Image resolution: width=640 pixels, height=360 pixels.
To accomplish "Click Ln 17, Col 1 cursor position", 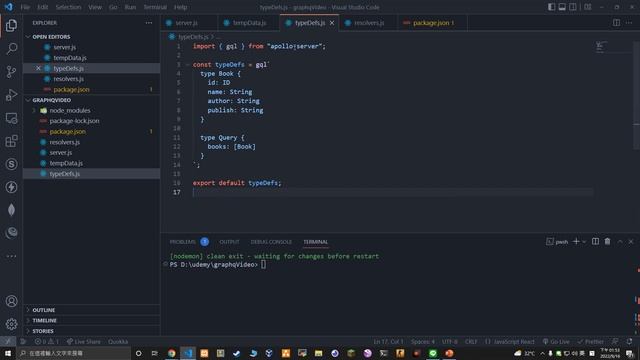I will pyautogui.click(x=388, y=341).
